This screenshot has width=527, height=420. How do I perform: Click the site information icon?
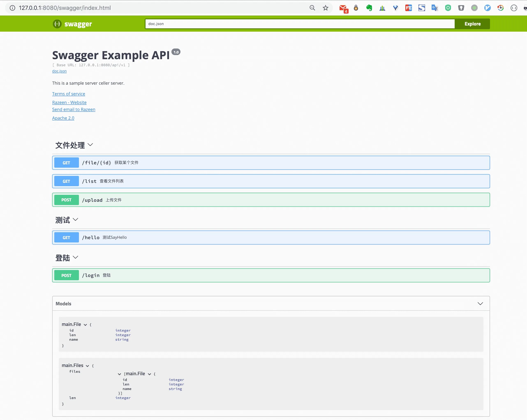coord(12,8)
